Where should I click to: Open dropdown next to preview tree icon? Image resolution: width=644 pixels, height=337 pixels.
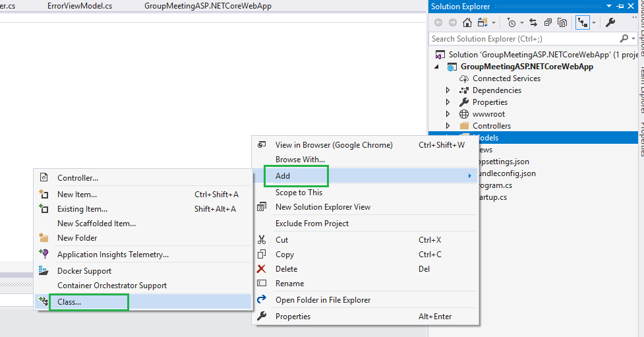[x=593, y=23]
